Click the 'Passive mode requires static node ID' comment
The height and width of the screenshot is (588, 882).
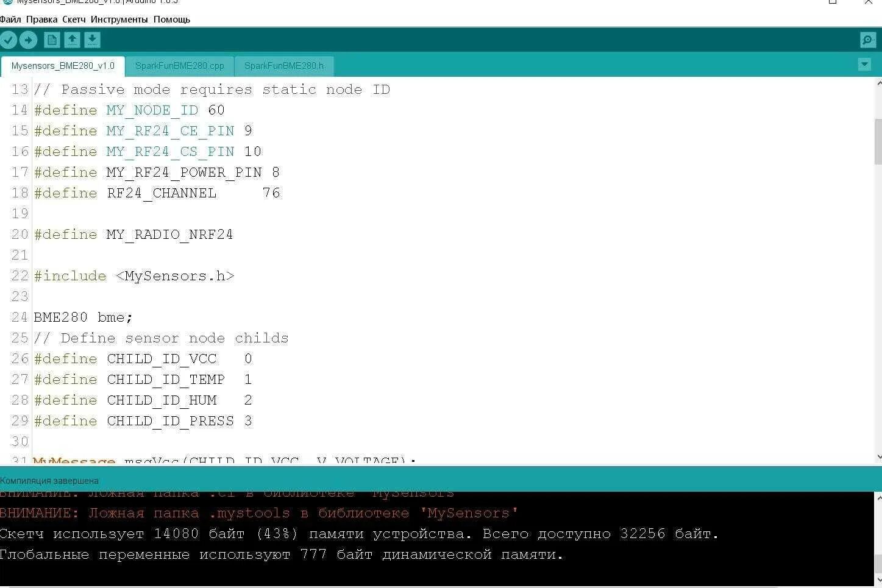pos(212,90)
